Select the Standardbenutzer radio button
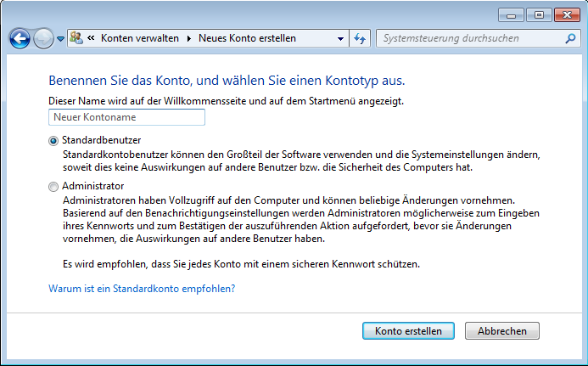588x366 pixels. click(x=54, y=140)
